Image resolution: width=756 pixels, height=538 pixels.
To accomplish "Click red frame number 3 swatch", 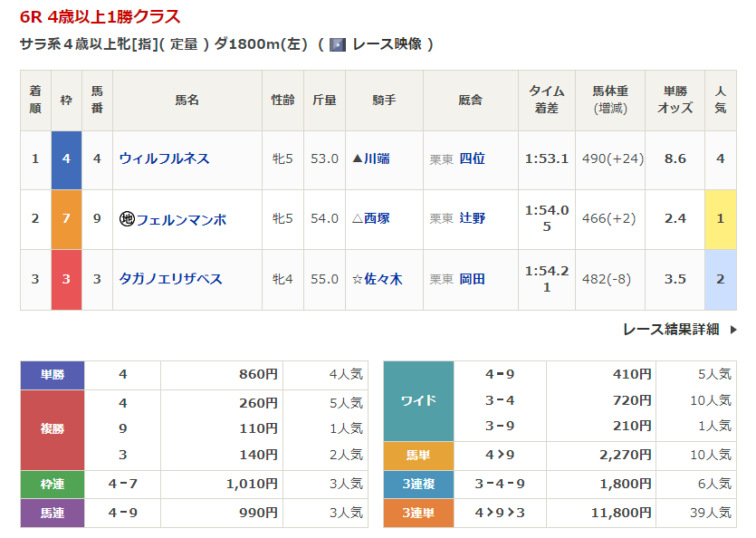I will pos(66,279).
